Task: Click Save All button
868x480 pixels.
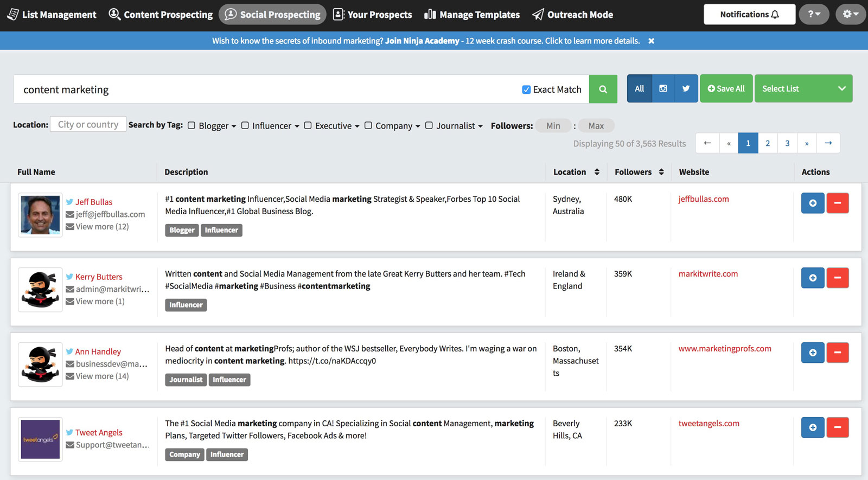Action: coord(726,88)
